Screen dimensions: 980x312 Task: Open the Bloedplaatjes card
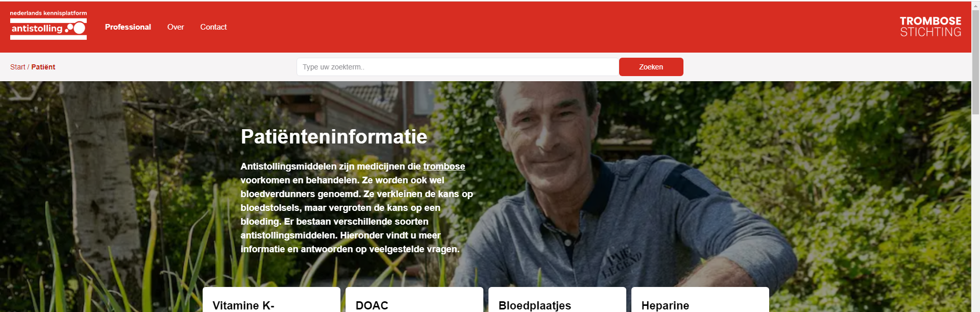coord(557,300)
